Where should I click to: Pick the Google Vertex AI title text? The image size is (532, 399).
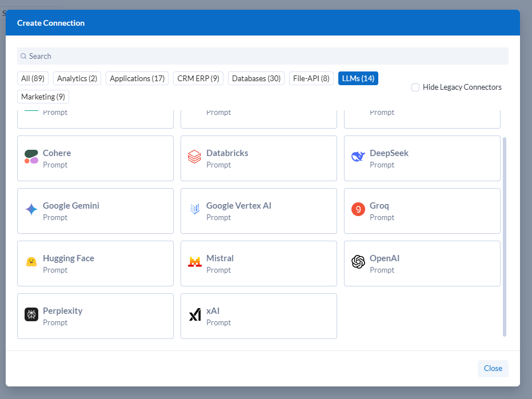click(x=238, y=206)
